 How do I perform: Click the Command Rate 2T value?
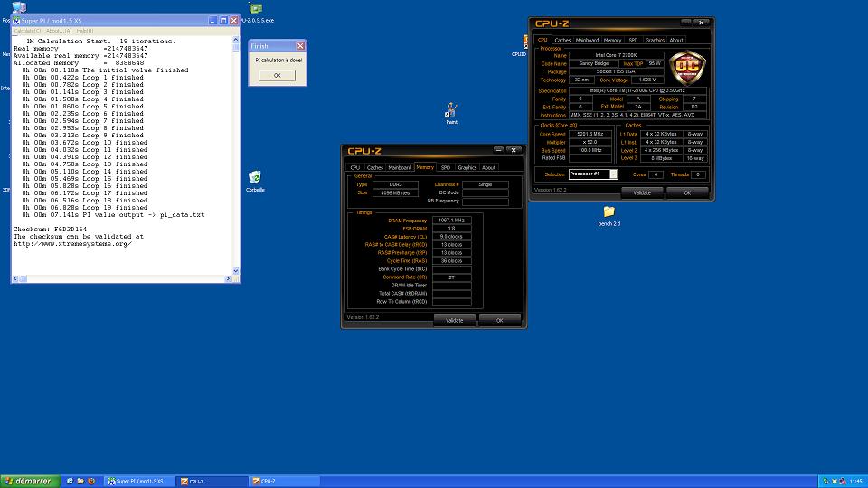pos(452,277)
